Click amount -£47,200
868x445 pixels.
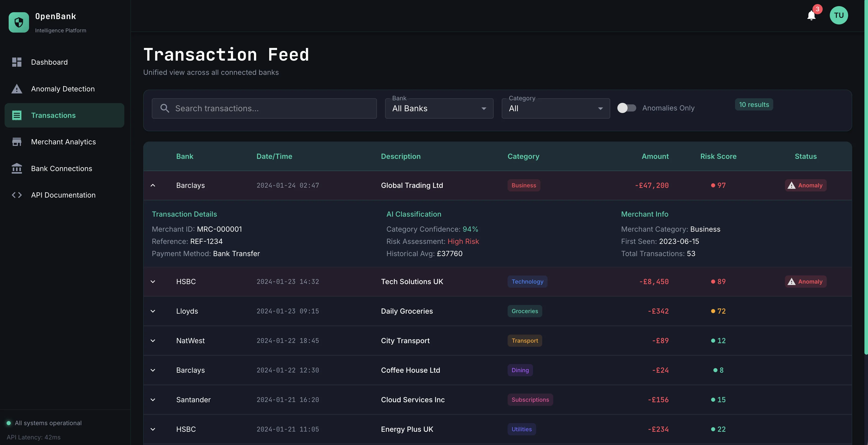pos(652,185)
